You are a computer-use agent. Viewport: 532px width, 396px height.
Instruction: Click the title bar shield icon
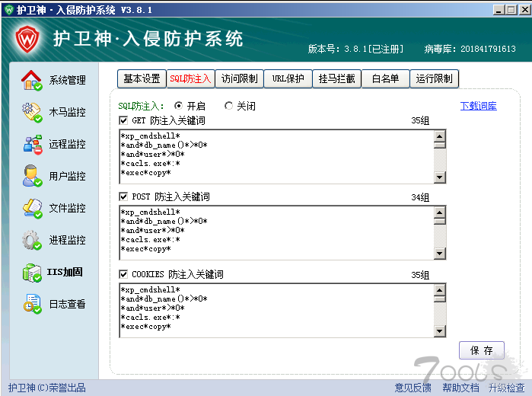[x=9, y=10]
